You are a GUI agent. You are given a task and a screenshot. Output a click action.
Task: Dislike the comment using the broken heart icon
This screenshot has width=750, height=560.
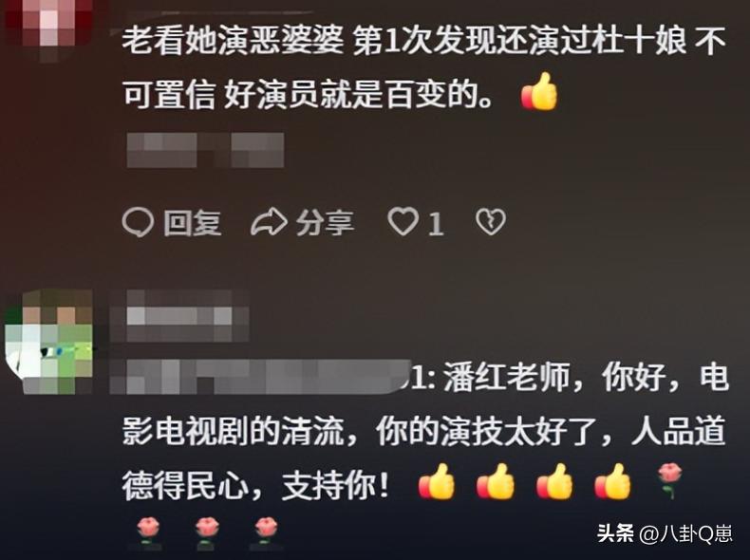[490, 222]
